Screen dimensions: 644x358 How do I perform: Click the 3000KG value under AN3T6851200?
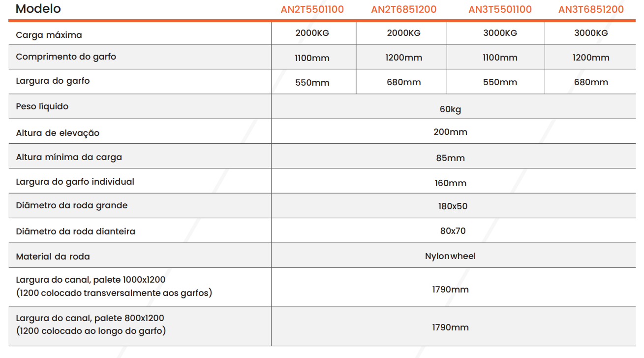(x=591, y=33)
